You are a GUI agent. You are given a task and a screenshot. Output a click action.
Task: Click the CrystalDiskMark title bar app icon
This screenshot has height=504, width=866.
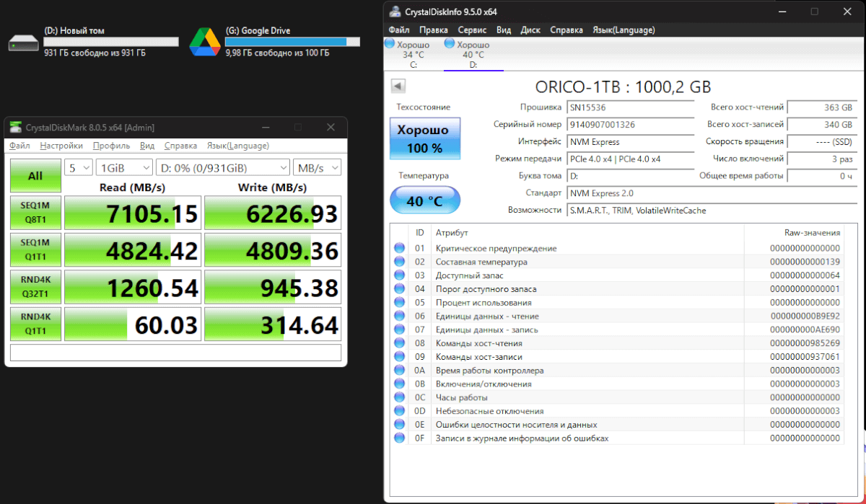tap(15, 128)
